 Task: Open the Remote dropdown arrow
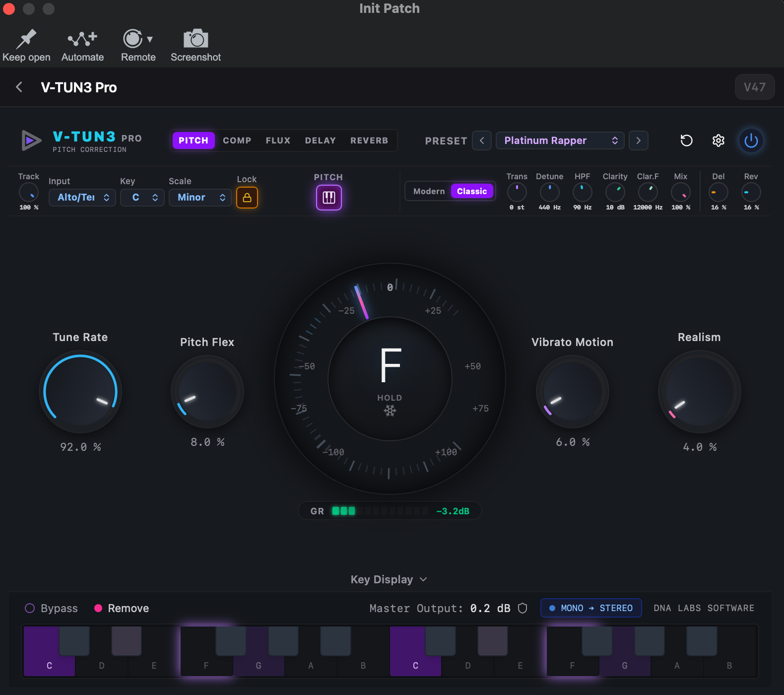pyautogui.click(x=150, y=39)
